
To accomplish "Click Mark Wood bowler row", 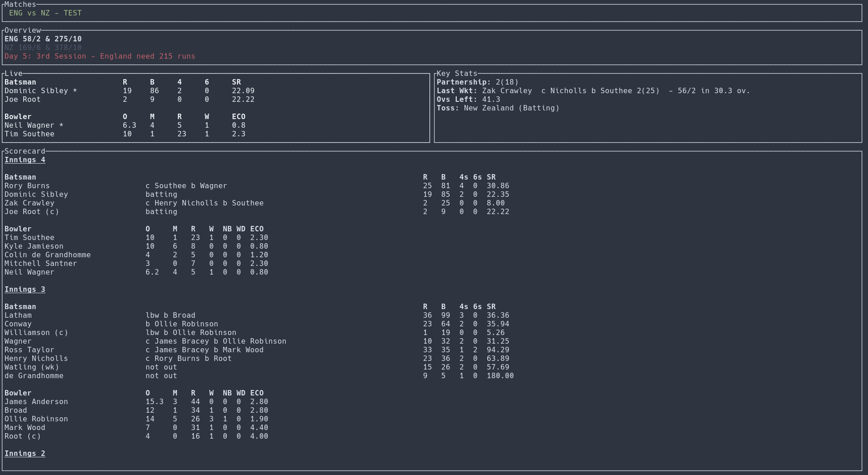I will tap(136, 428).
